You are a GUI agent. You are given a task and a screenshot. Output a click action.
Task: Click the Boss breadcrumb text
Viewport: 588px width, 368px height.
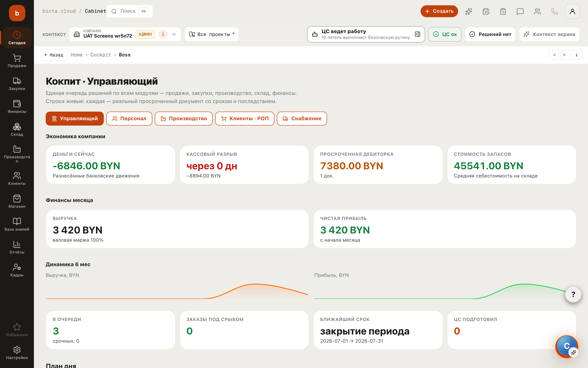pyautogui.click(x=125, y=55)
